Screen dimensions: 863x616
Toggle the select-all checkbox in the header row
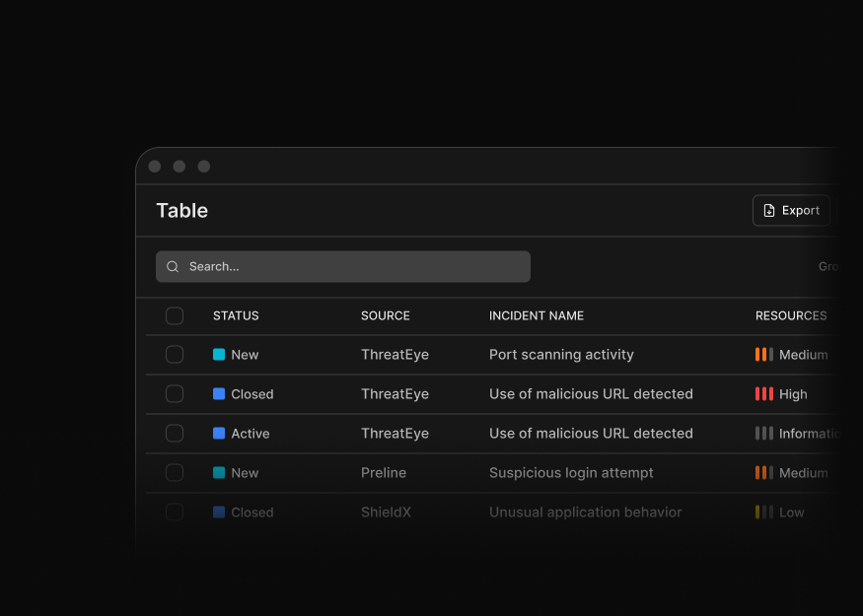[175, 315]
